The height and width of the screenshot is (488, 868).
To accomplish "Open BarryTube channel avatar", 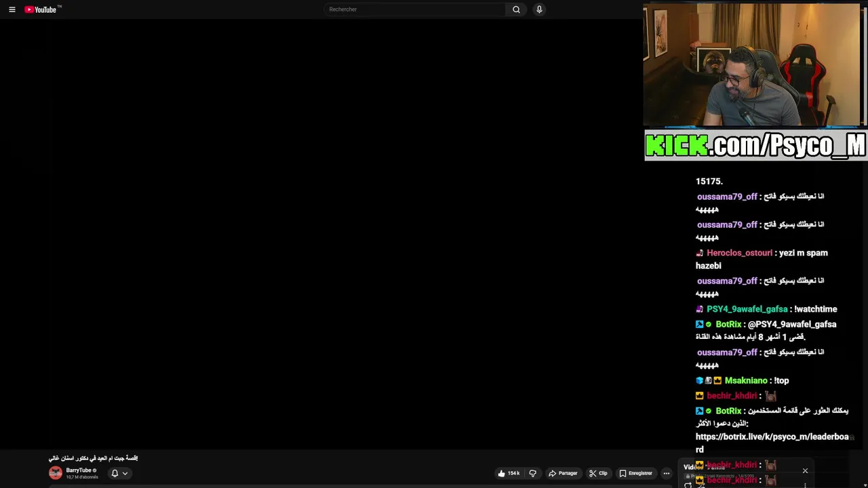I will coord(56,473).
